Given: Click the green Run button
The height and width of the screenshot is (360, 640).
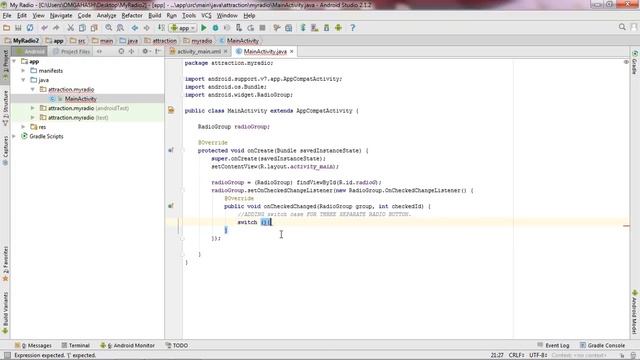Looking at the screenshot, I should coord(204,28).
